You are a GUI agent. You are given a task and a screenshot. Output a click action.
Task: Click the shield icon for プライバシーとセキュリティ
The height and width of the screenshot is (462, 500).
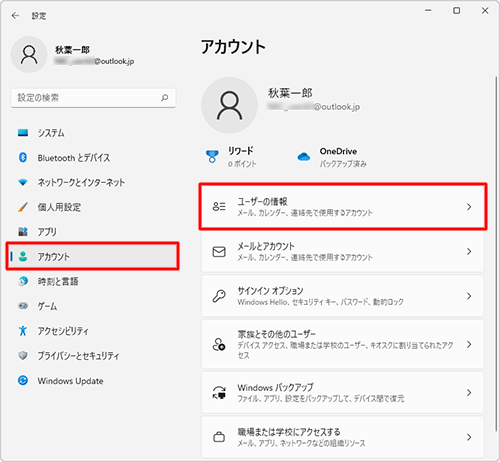[x=23, y=355]
